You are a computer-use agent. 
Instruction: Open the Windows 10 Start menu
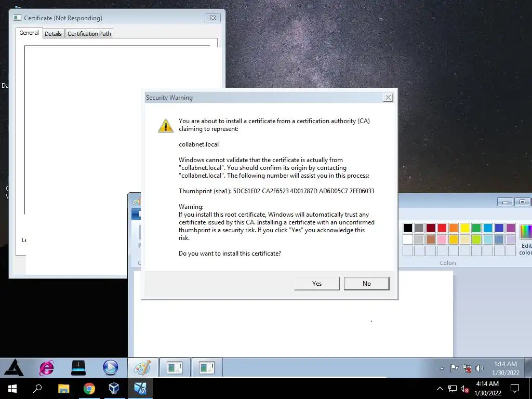tap(12, 389)
